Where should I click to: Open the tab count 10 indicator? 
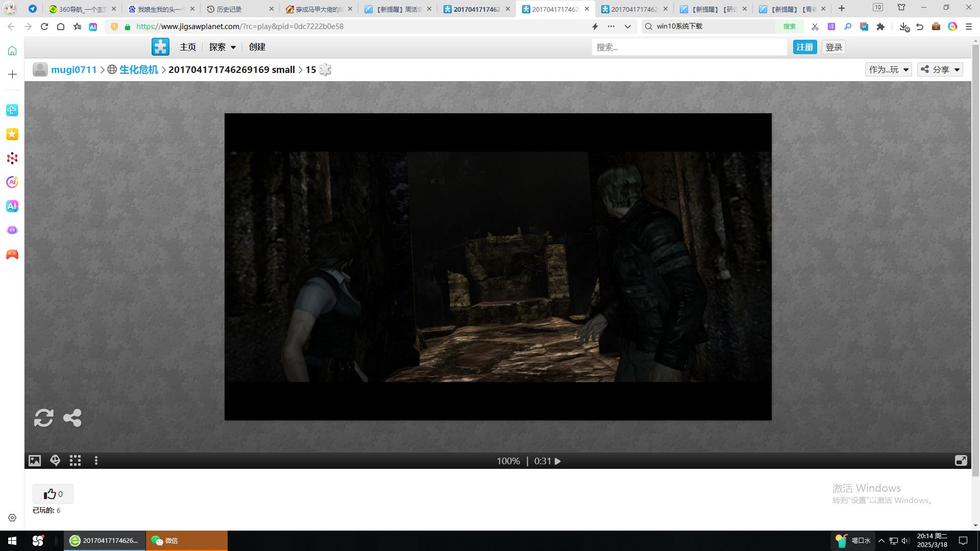click(878, 7)
